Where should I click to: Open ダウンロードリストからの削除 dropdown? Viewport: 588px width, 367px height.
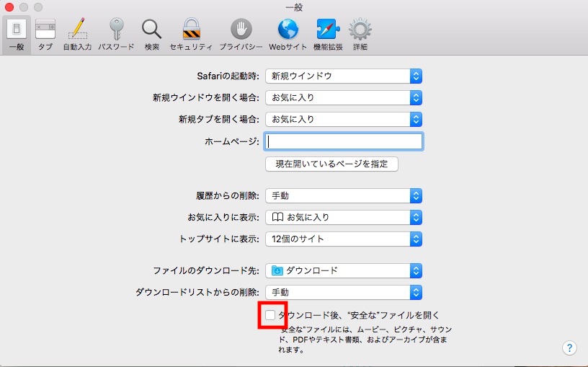344,292
